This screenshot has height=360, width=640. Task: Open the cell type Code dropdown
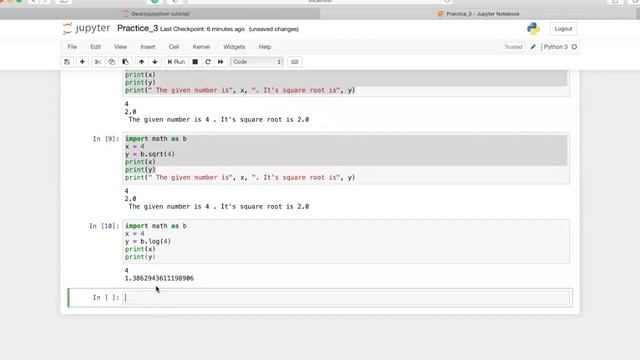tap(257, 62)
